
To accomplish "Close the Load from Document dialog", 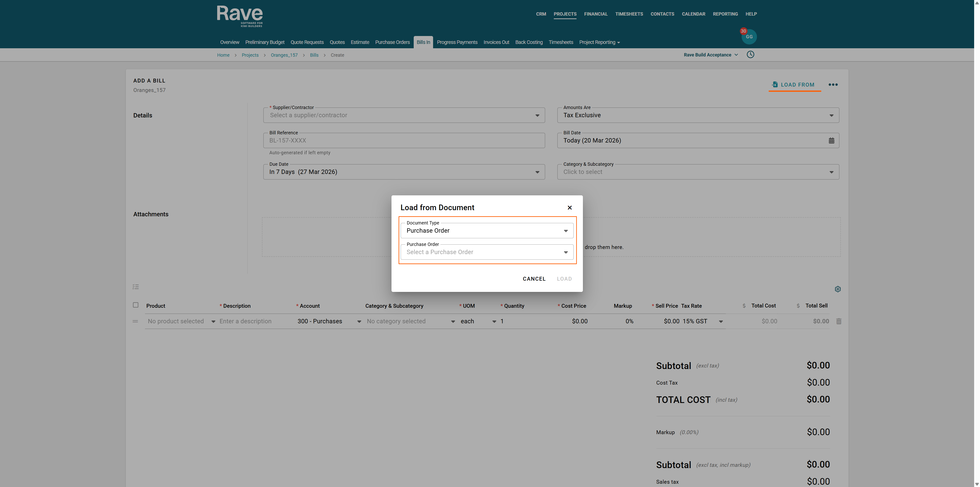I will [569, 208].
